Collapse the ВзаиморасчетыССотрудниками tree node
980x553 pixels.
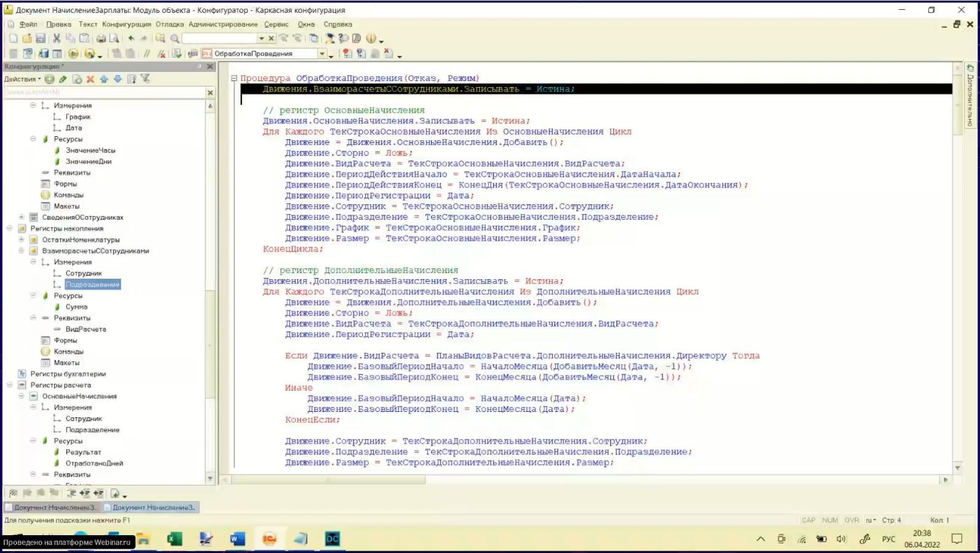tap(21, 251)
